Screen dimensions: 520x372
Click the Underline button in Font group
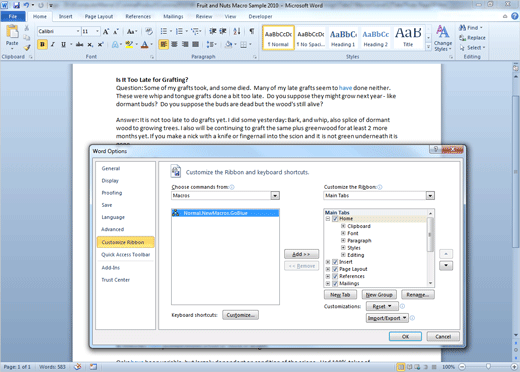pyautogui.click(x=63, y=44)
